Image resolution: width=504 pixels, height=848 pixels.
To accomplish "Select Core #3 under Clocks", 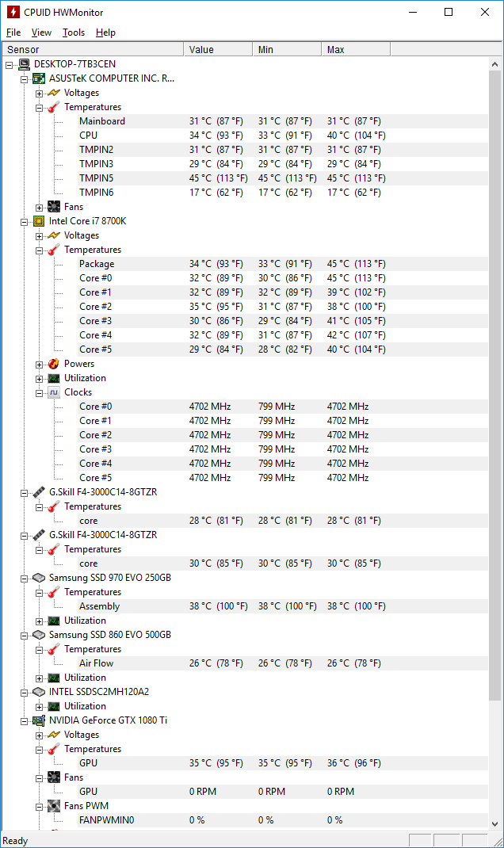I will point(282,449).
